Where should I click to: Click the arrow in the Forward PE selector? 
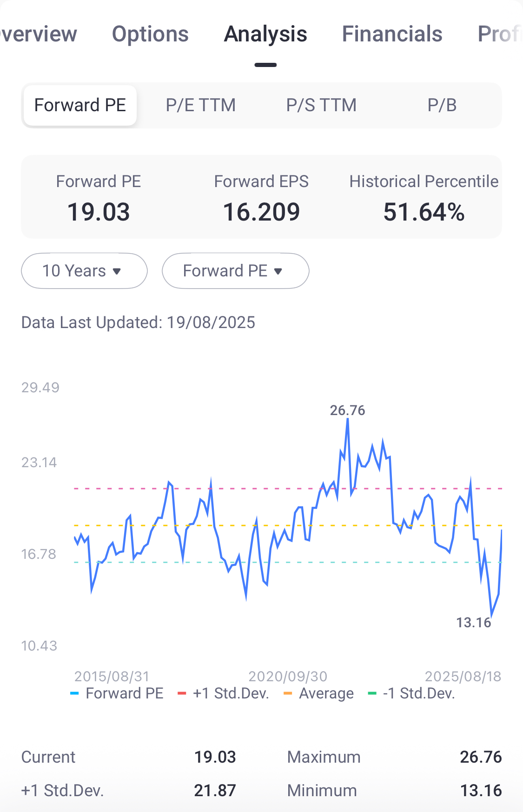pos(278,271)
